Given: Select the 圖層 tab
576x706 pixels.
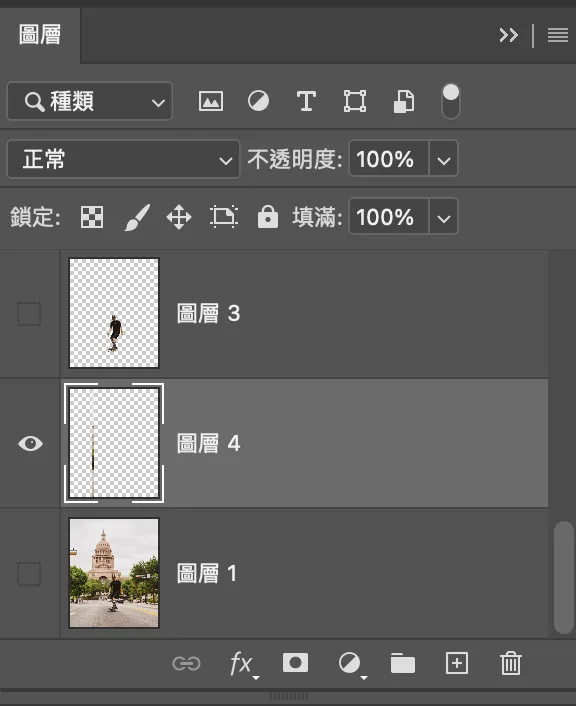Looking at the screenshot, I should click(40, 35).
